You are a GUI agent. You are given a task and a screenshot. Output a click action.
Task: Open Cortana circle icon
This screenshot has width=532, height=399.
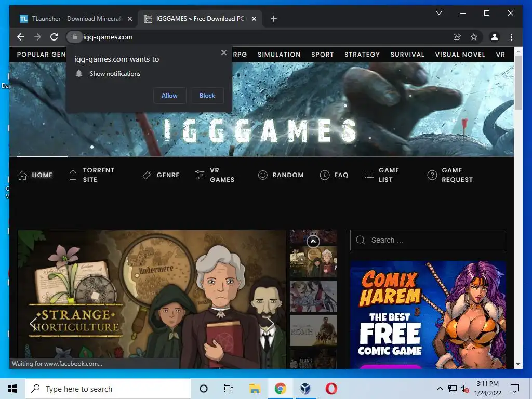click(x=204, y=389)
